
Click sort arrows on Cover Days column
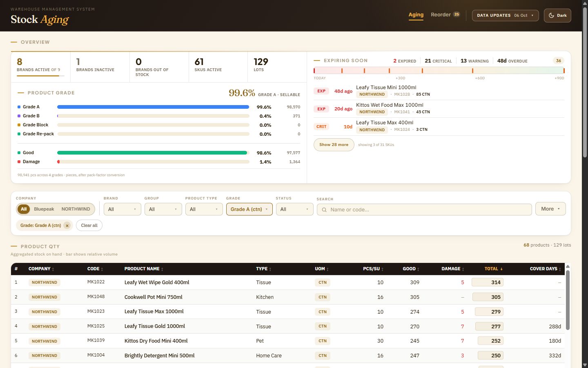click(560, 269)
